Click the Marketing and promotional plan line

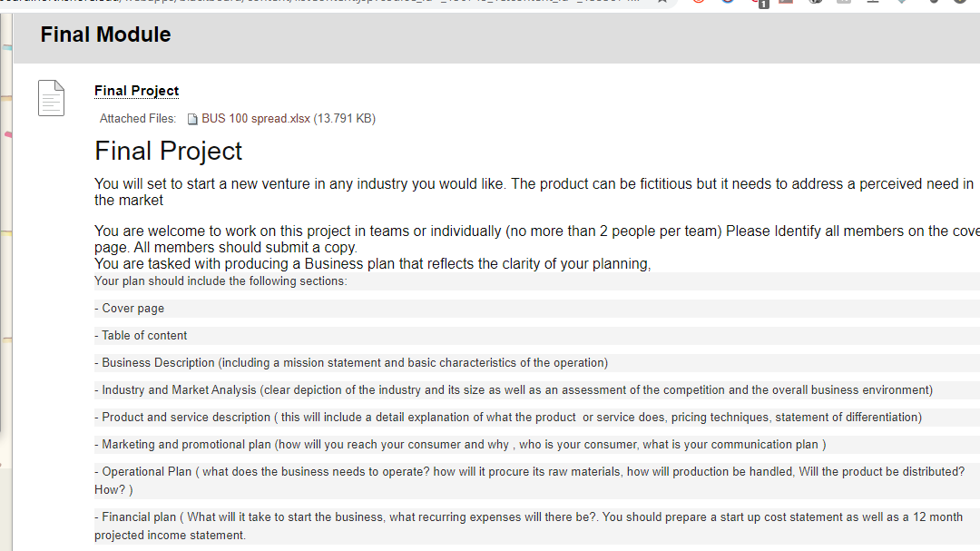pyautogui.click(x=459, y=445)
